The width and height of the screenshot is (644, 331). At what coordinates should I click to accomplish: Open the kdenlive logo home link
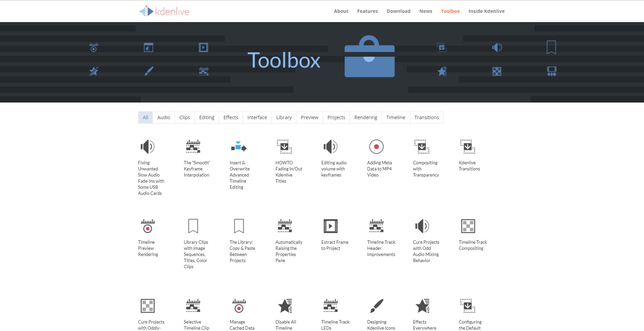[164, 11]
